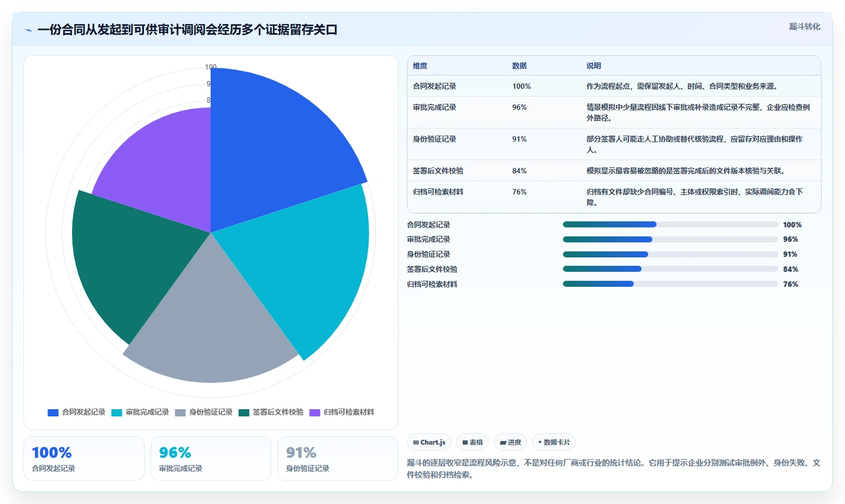This screenshot has width=845, height=504.
Task: Click description starting 模拟显示最容易被忽略
Action: coord(685,170)
